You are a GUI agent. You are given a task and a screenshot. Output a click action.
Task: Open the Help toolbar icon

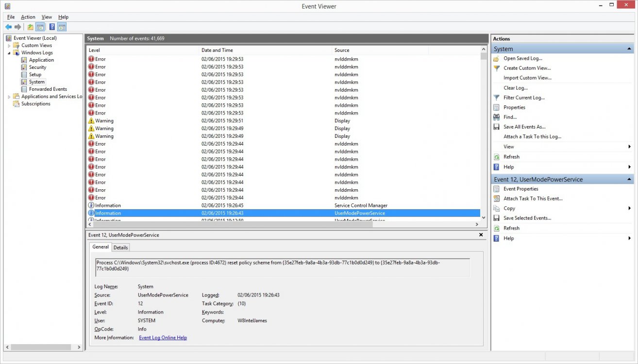click(52, 26)
